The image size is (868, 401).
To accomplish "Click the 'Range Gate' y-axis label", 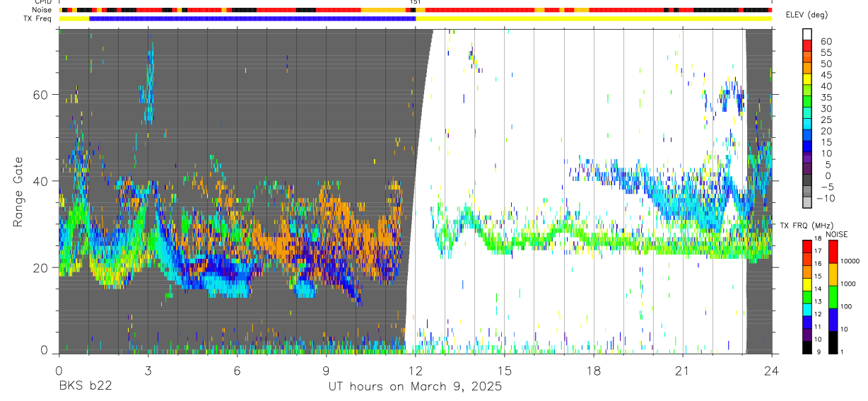I will [x=18, y=192].
